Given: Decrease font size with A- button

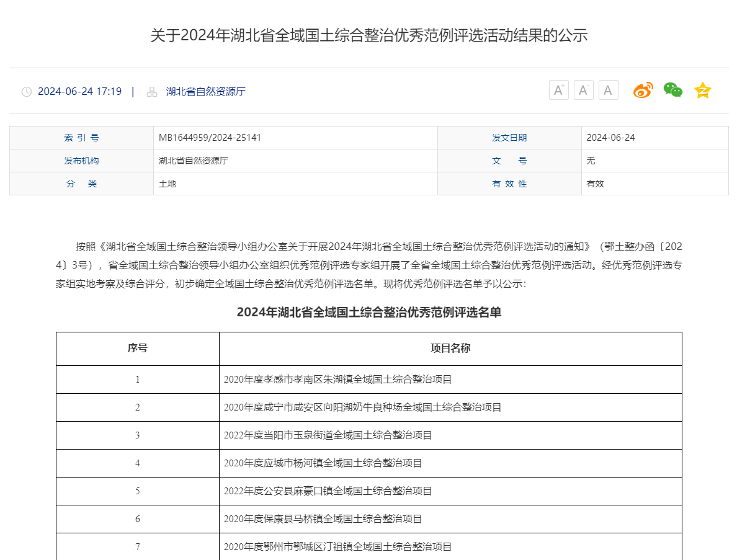Looking at the screenshot, I should tap(583, 91).
